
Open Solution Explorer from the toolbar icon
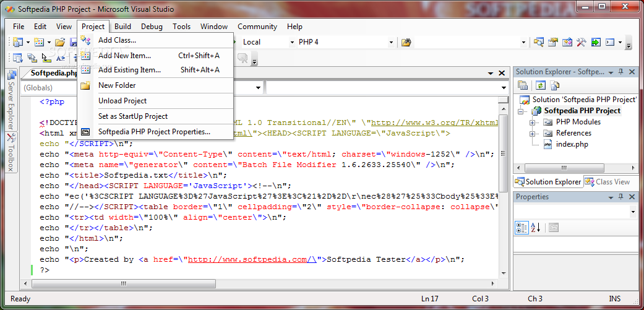click(x=538, y=42)
